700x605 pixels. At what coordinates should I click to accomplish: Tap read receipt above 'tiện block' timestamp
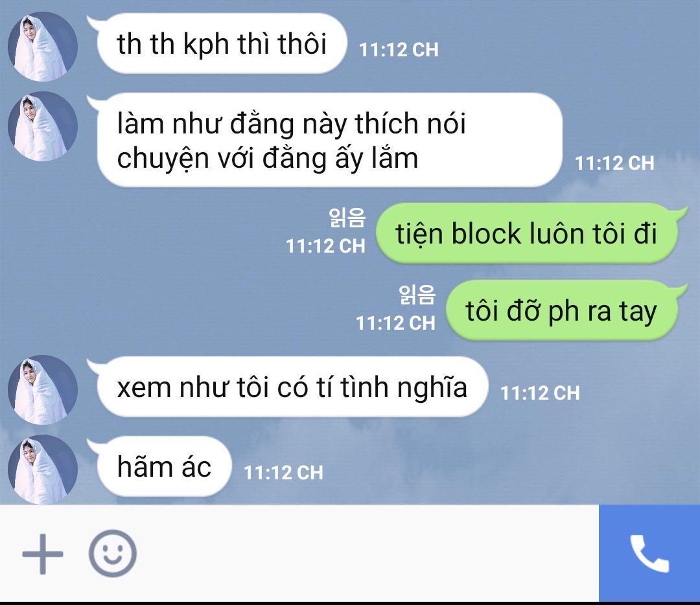(x=347, y=218)
